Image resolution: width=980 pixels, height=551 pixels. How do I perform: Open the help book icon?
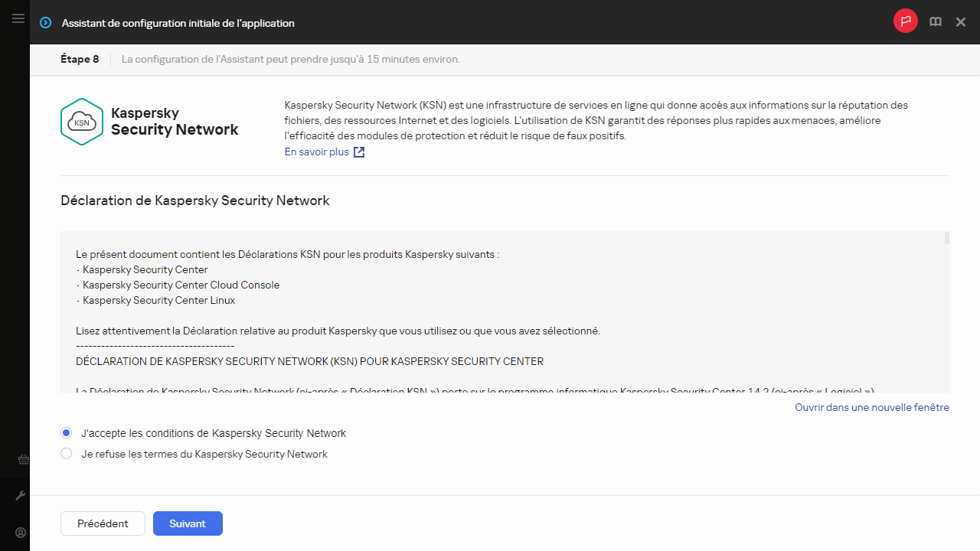[935, 22]
